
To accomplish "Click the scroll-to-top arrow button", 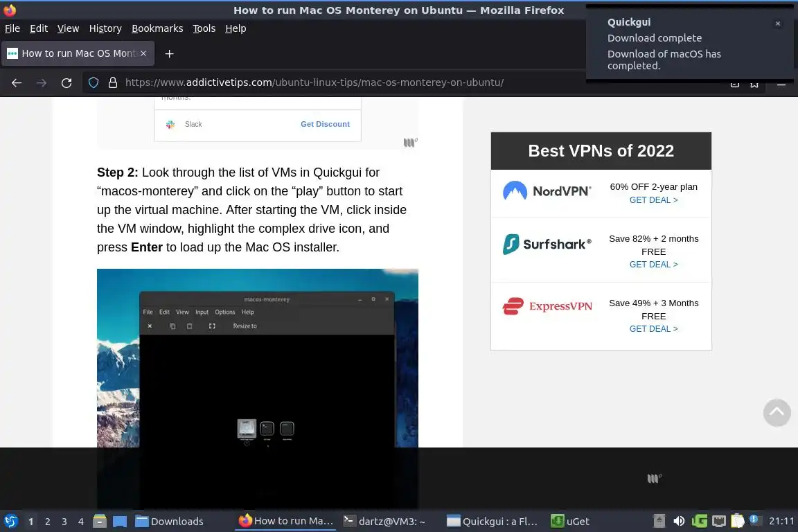I will 777,412.
